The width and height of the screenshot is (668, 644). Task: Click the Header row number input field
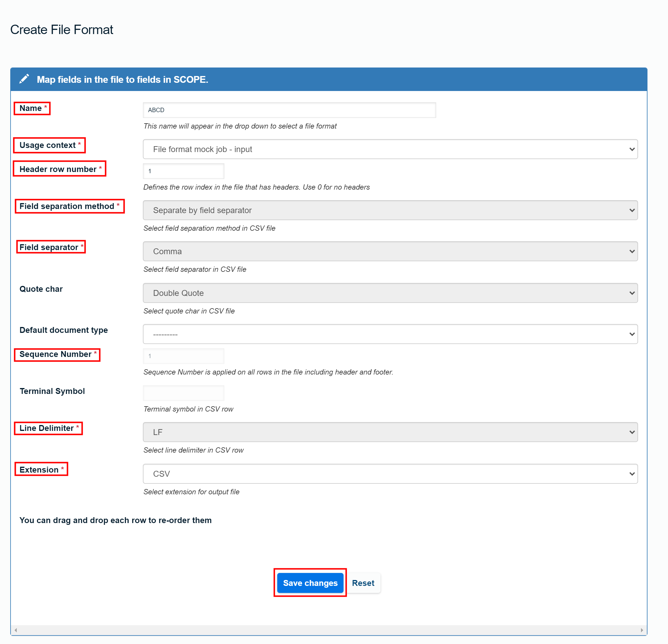(x=184, y=171)
